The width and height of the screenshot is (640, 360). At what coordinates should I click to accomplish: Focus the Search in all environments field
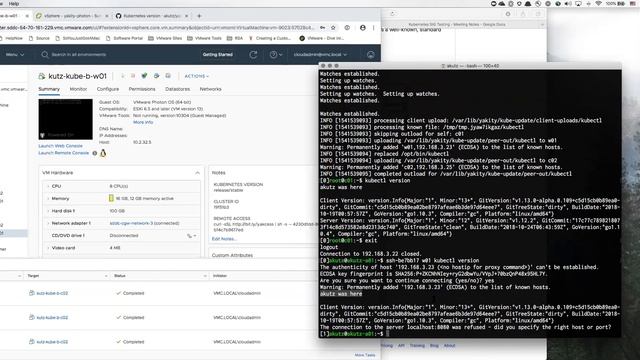[x=79, y=55]
